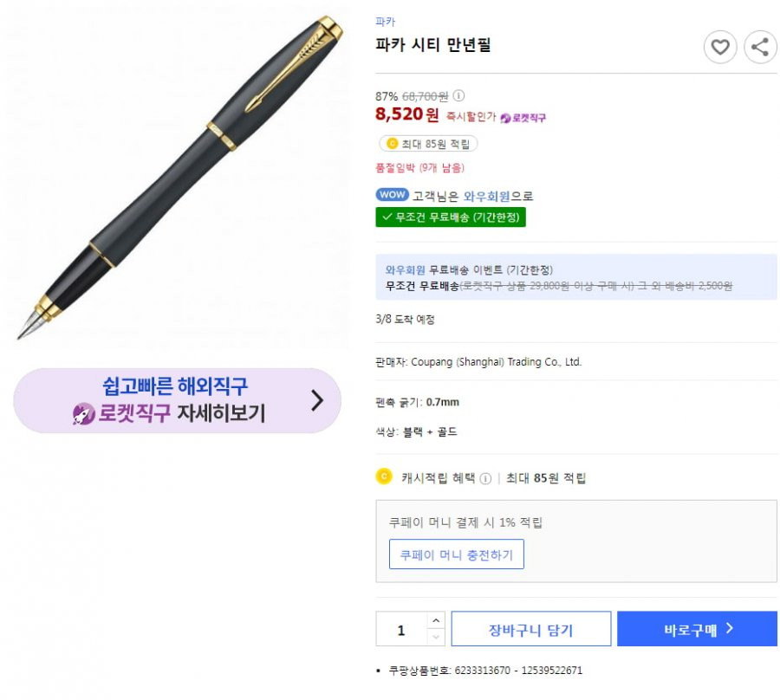Screen dimensions: 780x700
Task: Click 와우회원 link in shipping event box
Action: 405,270
